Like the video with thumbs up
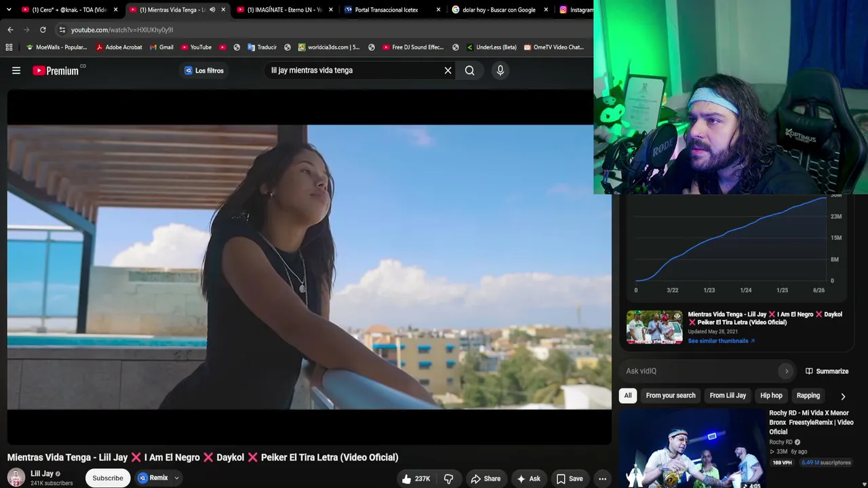 (x=416, y=479)
